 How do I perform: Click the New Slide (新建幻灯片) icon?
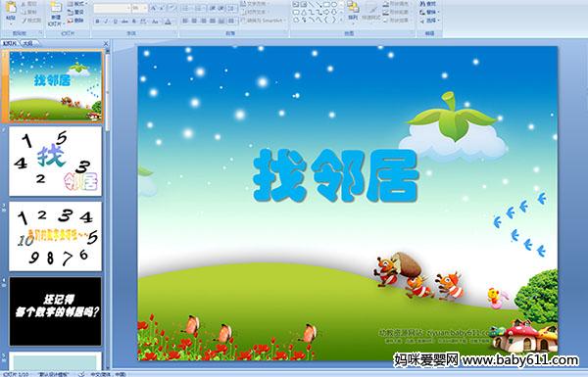point(56,8)
